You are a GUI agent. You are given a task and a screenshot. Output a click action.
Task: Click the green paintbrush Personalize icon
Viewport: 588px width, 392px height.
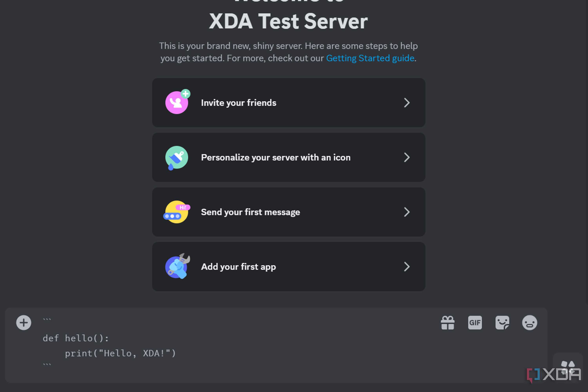[x=177, y=158]
